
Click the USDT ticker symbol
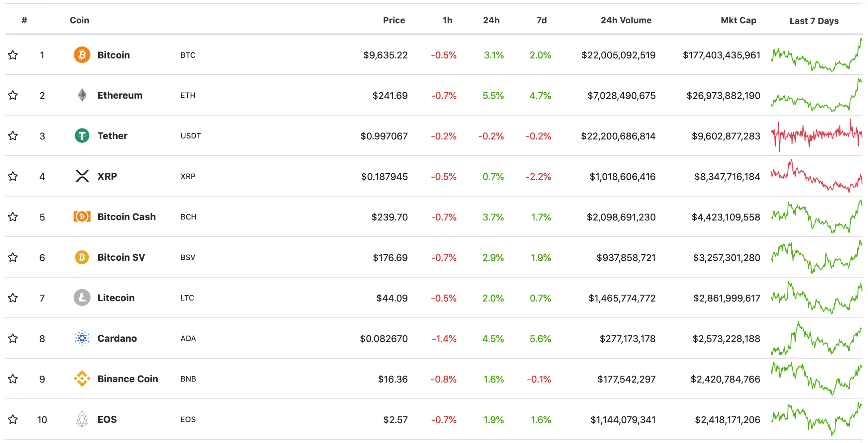pyautogui.click(x=191, y=136)
